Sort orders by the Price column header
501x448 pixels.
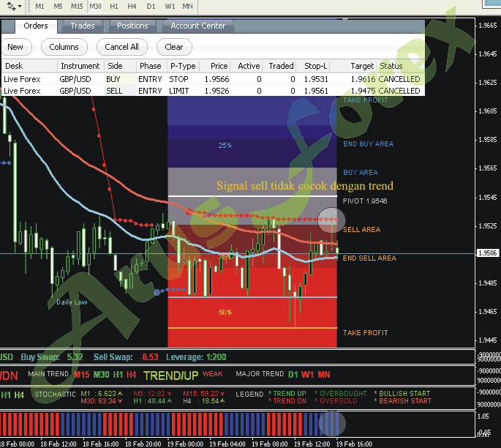click(219, 66)
